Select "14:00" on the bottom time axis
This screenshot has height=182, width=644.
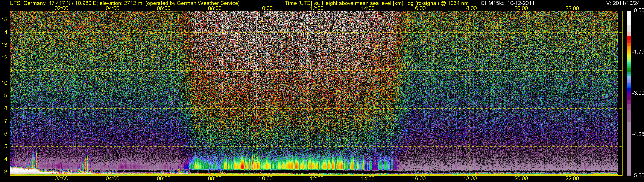tap(368, 179)
